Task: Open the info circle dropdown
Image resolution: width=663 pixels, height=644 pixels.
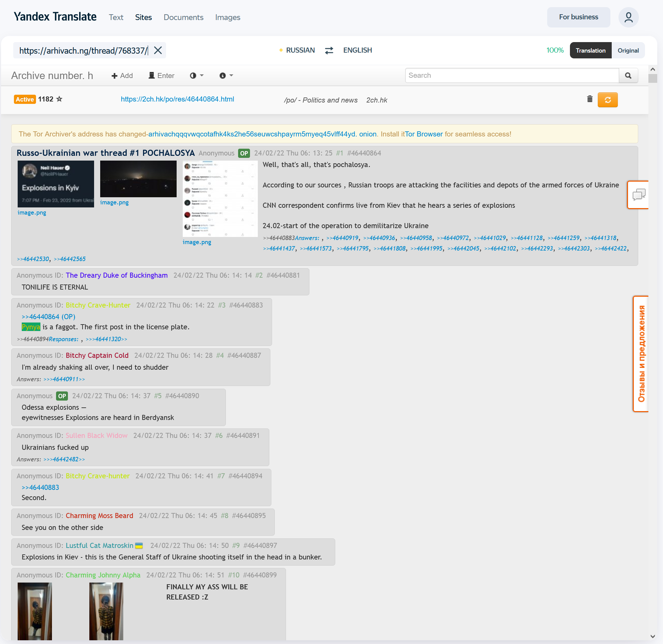Action: click(226, 75)
